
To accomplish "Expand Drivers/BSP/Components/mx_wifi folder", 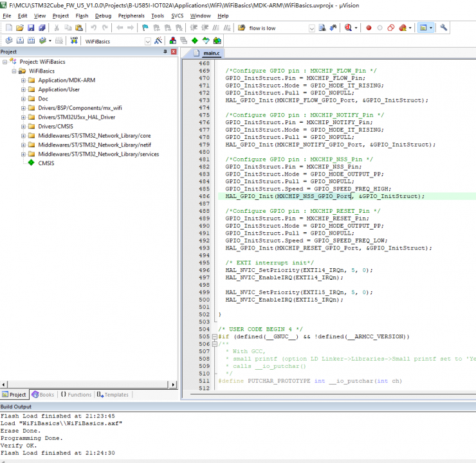I will [x=23, y=108].
